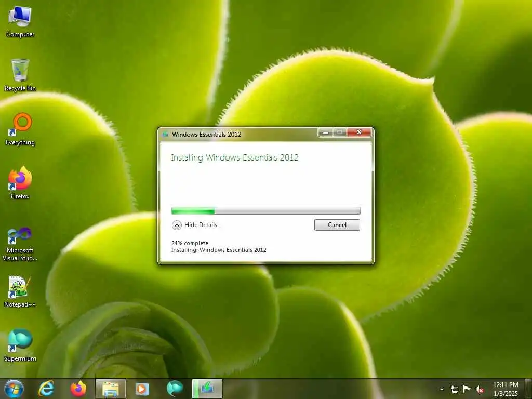This screenshot has width=532, height=399.
Task: Open Windows Explorer from the taskbar
Action: (111, 389)
